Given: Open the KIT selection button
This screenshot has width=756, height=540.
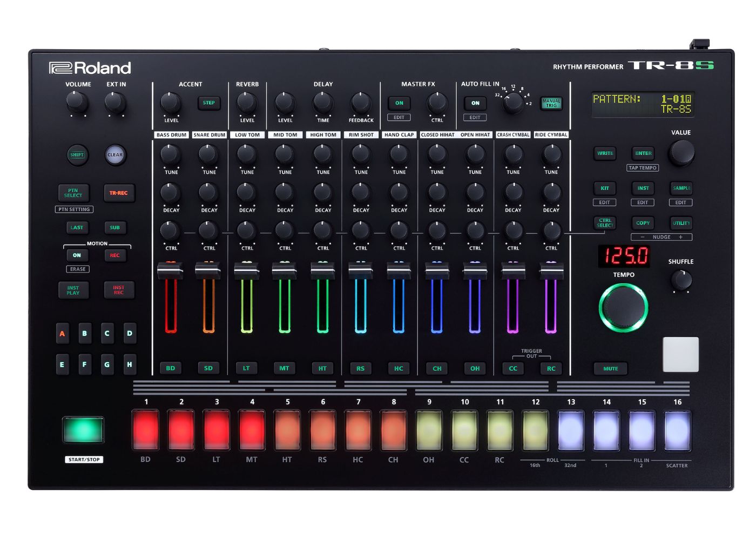Looking at the screenshot, I should point(605,188).
